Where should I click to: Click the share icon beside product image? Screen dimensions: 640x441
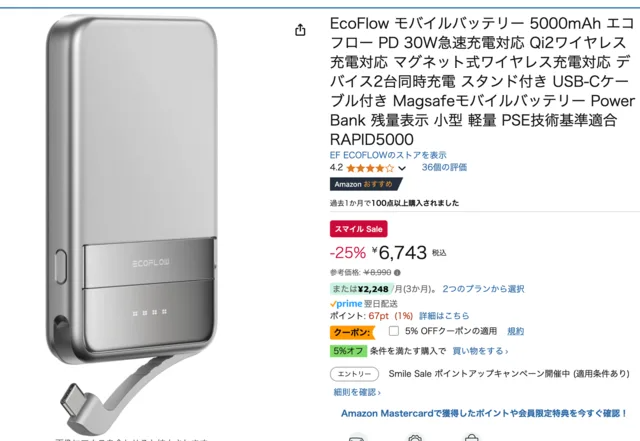coord(300,30)
